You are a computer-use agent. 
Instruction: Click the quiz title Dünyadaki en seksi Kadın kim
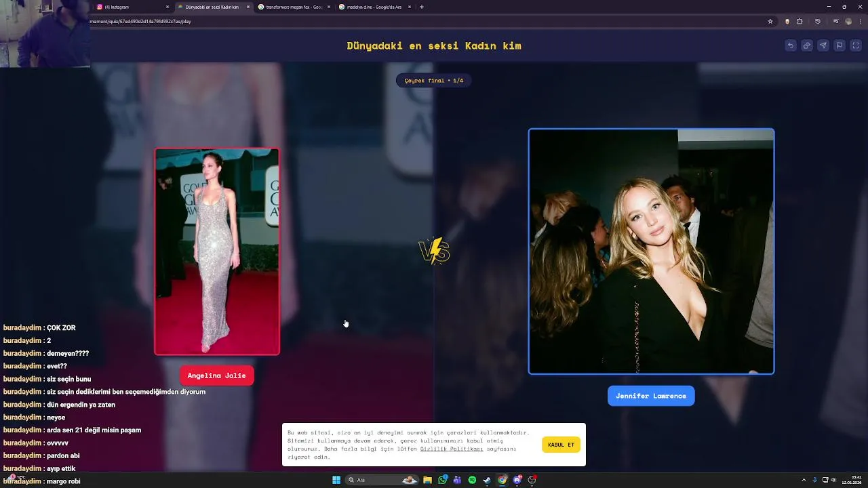pos(434,46)
